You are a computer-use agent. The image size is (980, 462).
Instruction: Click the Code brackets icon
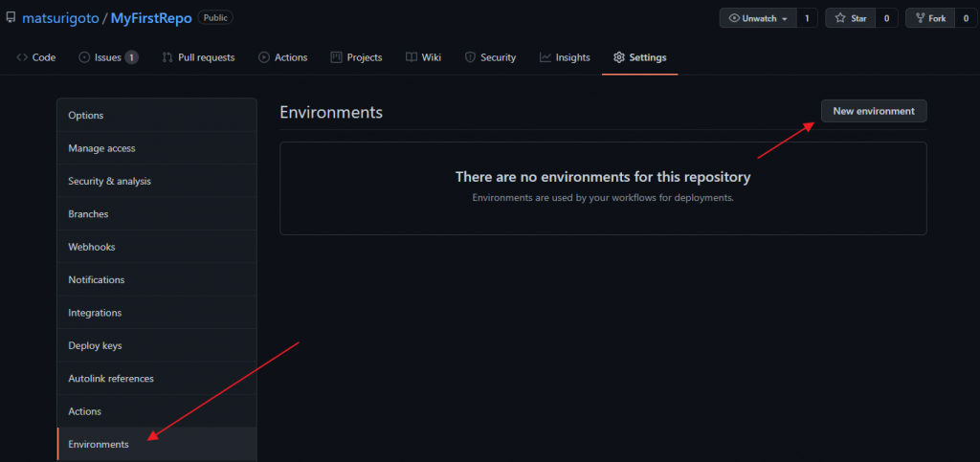(x=22, y=57)
